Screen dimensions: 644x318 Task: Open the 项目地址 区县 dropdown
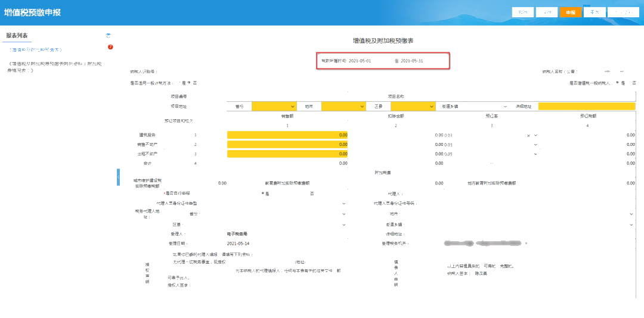tap(413, 106)
